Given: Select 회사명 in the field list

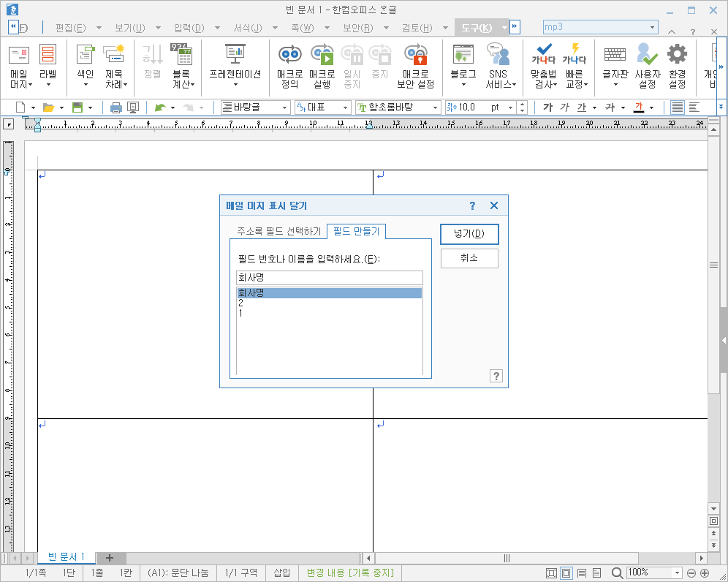Looking at the screenshot, I should (x=329, y=293).
